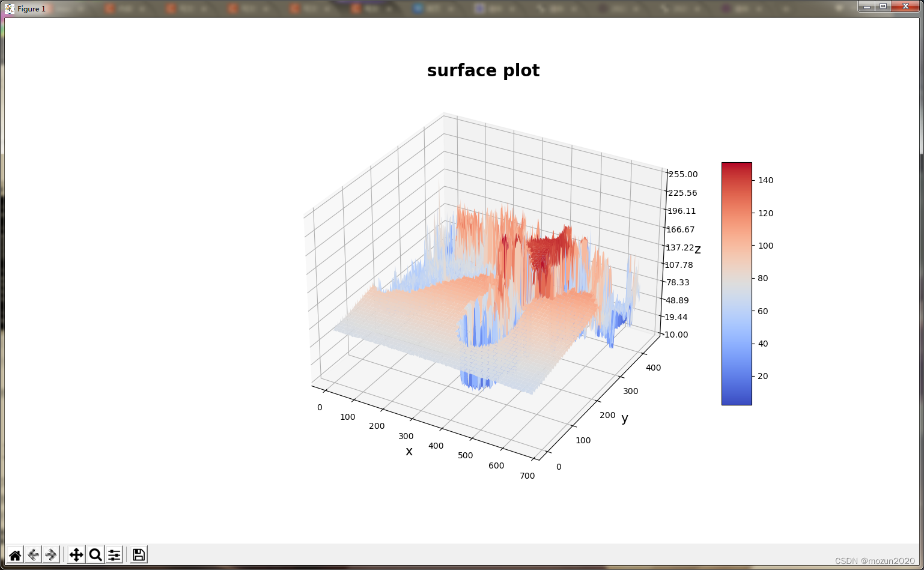
Task: Click z-axis tick value 19.44
Action: (x=676, y=317)
